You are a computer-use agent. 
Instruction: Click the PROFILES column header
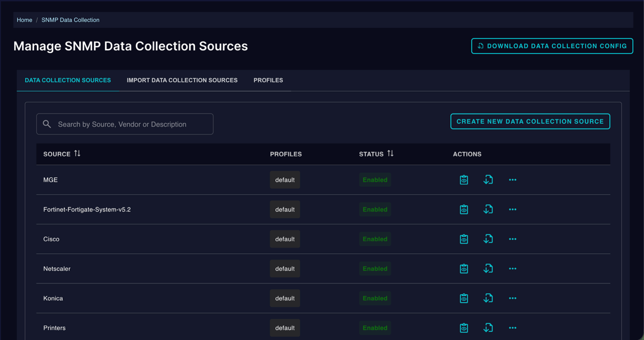tap(286, 154)
